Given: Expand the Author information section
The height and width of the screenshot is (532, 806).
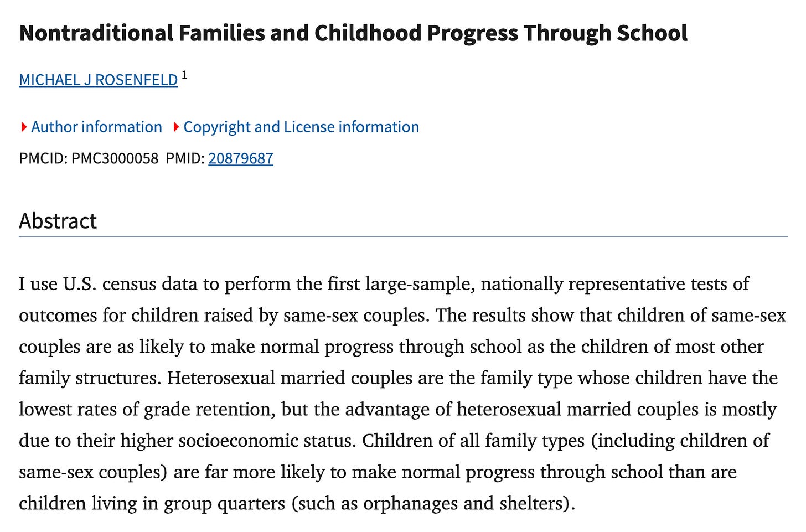Looking at the screenshot, I should (96, 127).
